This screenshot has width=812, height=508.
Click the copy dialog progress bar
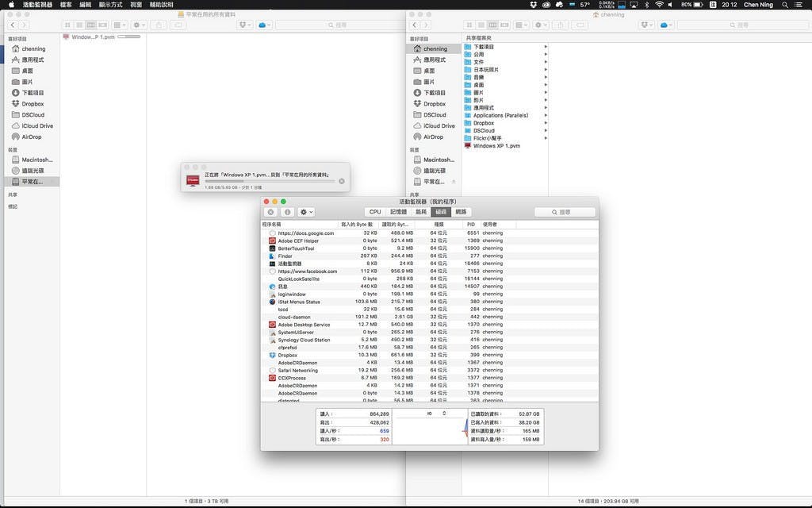pos(270,181)
